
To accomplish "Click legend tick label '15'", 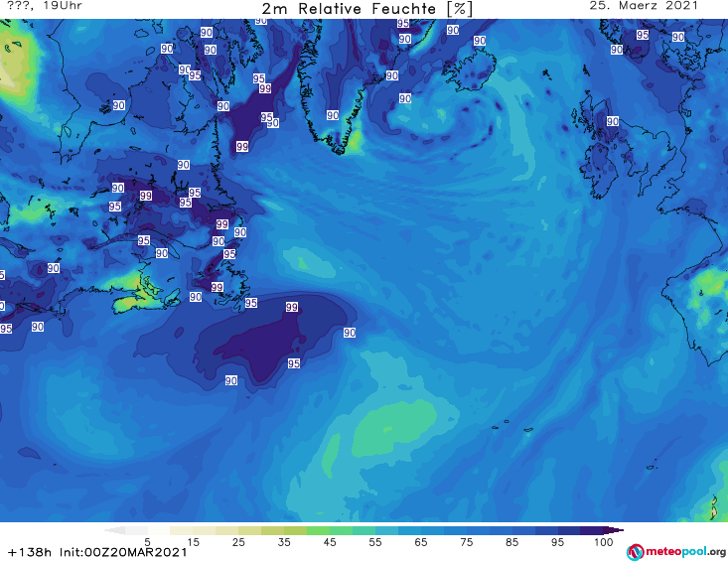I will [193, 542].
